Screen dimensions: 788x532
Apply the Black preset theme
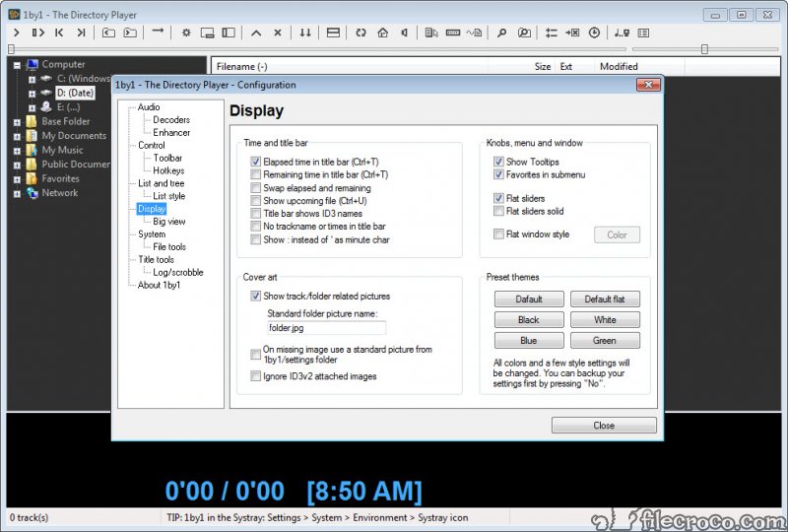529,320
